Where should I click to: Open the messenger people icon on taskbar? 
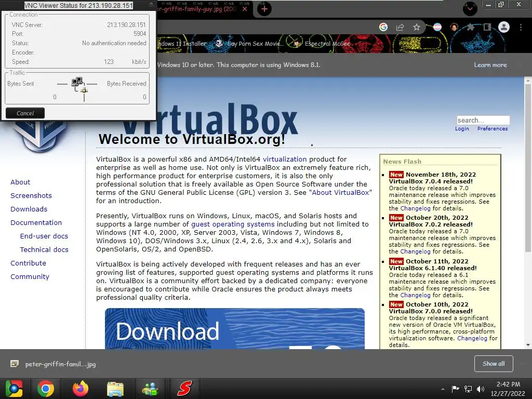(150, 389)
